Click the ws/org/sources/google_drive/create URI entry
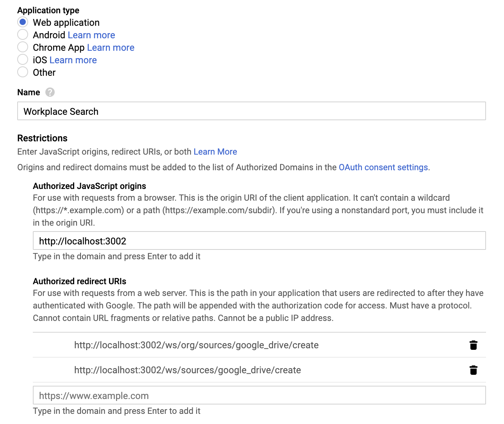The image size is (504, 424). pyautogui.click(x=196, y=345)
